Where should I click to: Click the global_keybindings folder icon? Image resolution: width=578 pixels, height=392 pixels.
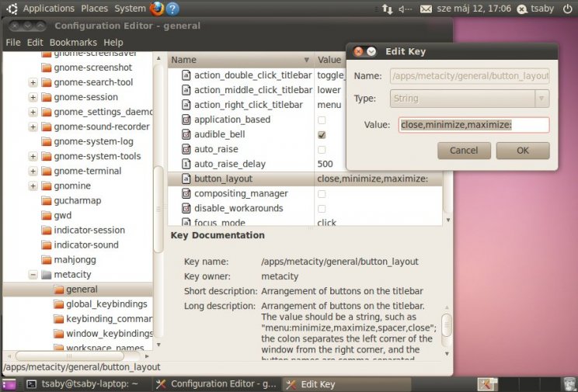(58, 304)
